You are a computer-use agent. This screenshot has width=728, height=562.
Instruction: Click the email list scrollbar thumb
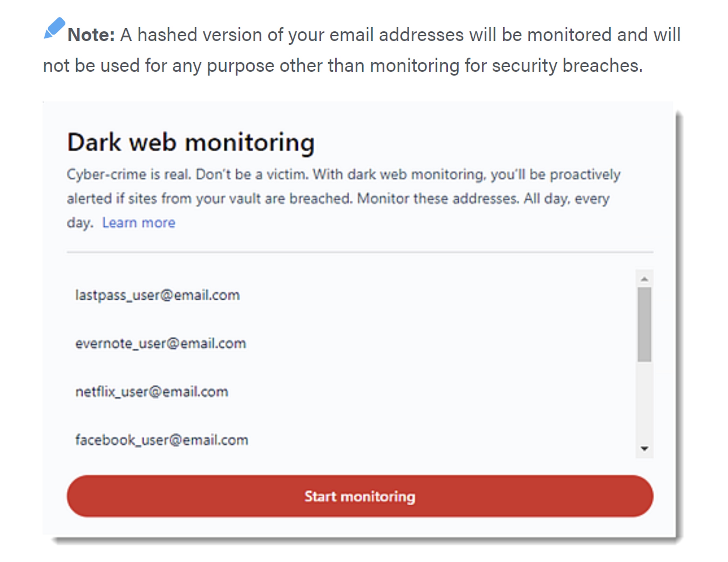644,324
